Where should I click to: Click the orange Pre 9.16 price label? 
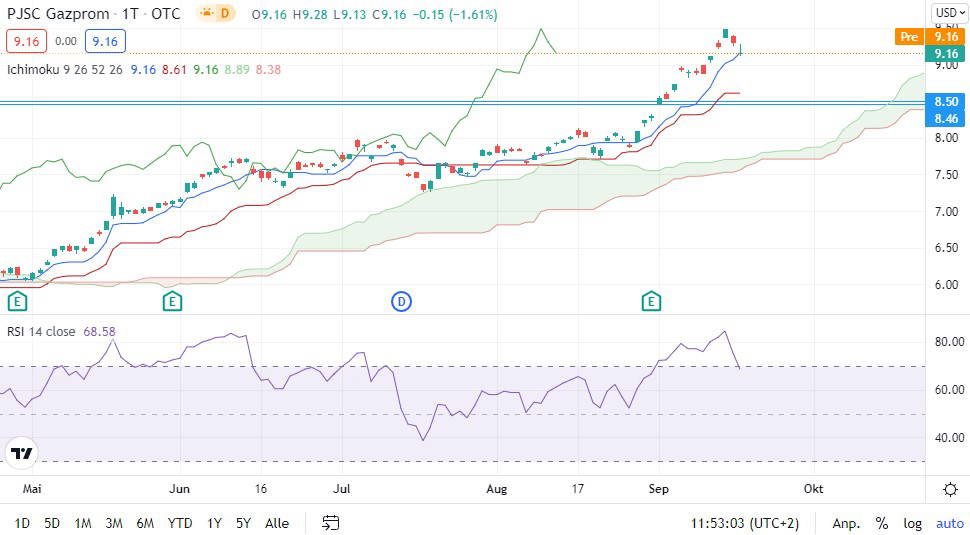tap(930, 36)
